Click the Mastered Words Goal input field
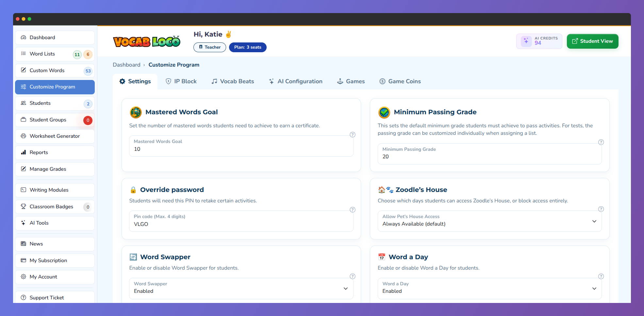 tap(241, 146)
